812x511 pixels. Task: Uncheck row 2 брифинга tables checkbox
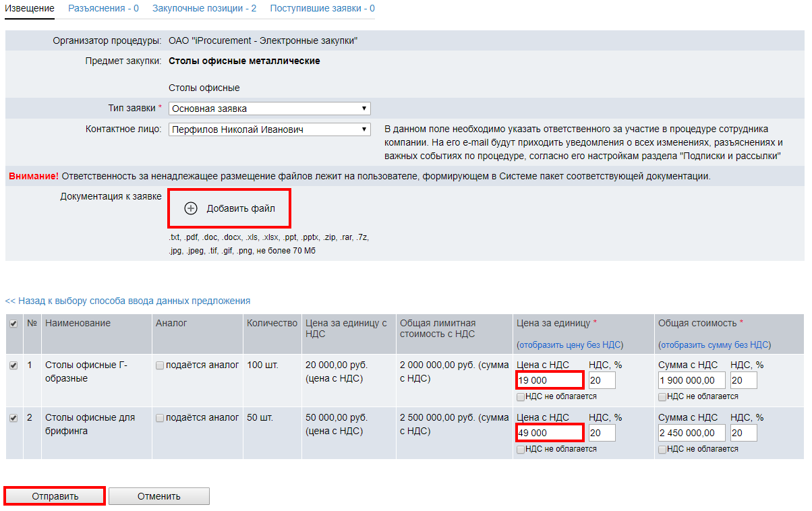[14, 418]
